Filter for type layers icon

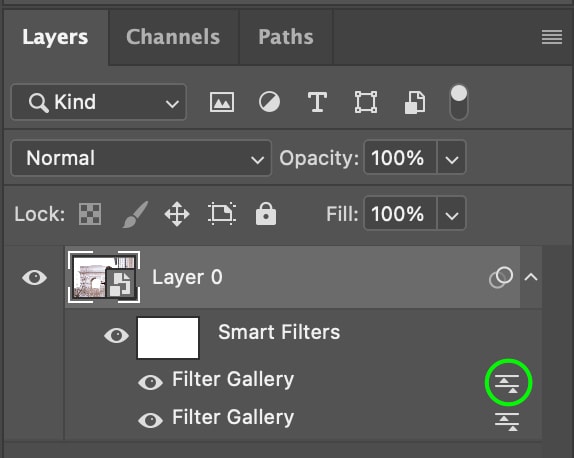click(x=317, y=102)
